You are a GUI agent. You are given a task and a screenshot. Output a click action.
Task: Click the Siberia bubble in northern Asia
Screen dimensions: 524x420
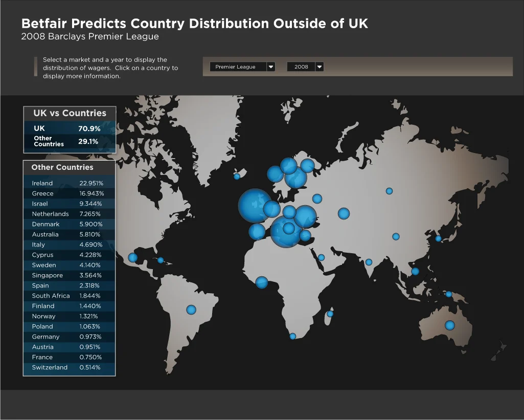point(390,191)
